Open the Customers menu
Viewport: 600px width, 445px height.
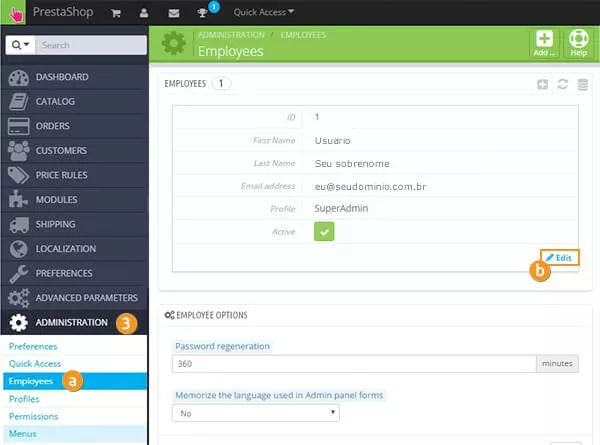tap(75, 150)
